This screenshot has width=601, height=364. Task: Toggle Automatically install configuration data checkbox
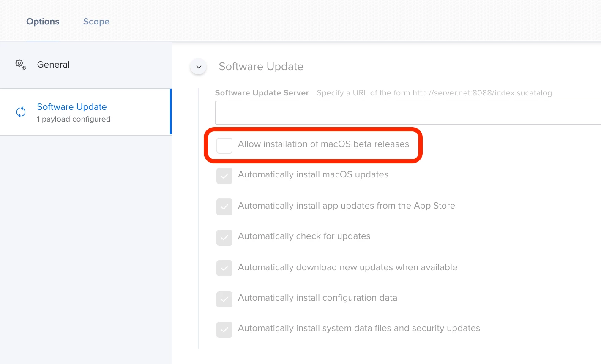224,299
